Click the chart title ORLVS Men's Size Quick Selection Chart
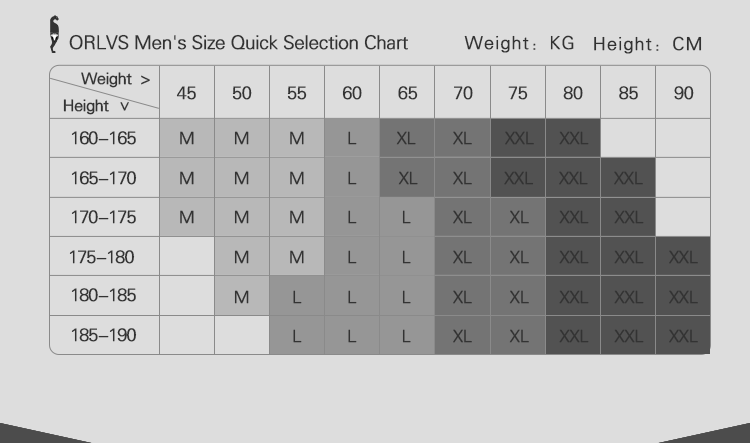Screen dimensions: 750x443 coord(239,43)
